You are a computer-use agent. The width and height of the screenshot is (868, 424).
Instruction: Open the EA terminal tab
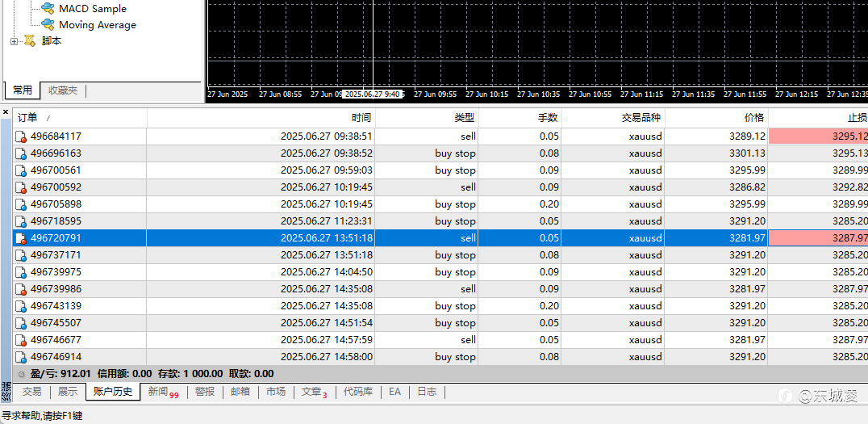pyautogui.click(x=394, y=392)
